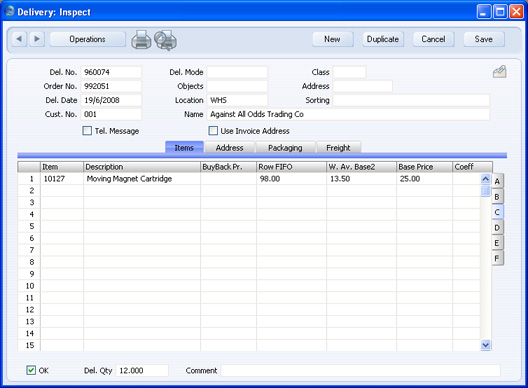Click the Objects field

point(237,86)
